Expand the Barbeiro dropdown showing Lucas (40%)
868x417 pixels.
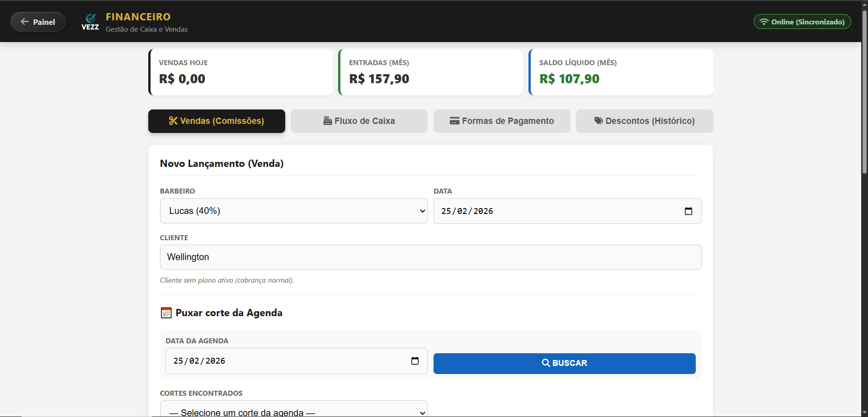pos(293,211)
